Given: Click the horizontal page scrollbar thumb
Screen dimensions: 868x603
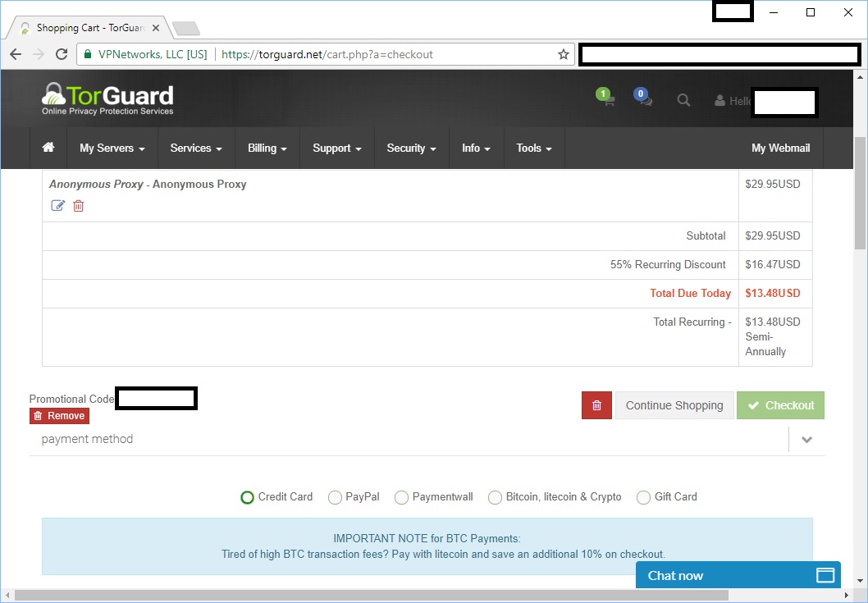Looking at the screenshot, I should point(372,596).
